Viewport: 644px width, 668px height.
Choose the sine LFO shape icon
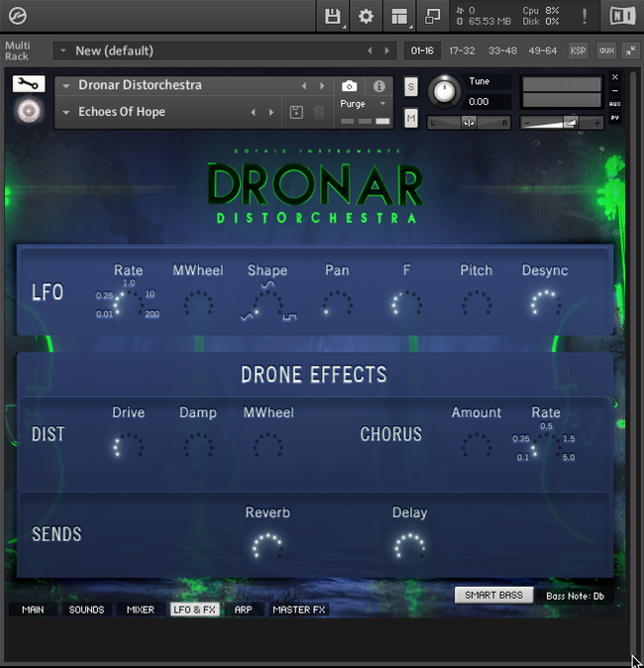(x=268, y=284)
